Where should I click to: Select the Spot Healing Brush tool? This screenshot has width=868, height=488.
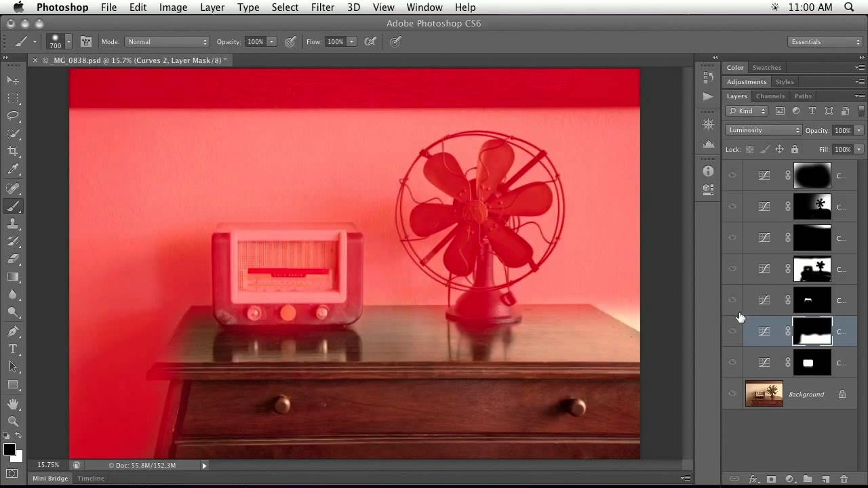[x=13, y=188]
